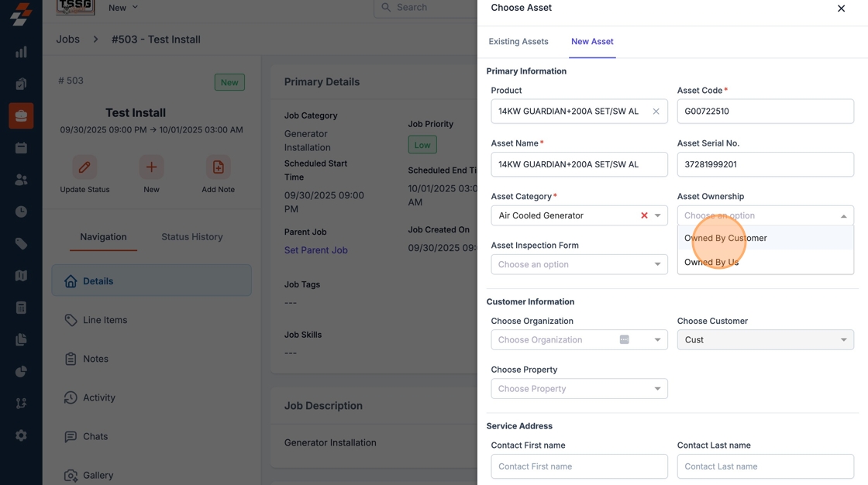Viewport: 868px width, 485px height.
Task: Switch to the Status History tab
Action: [191, 237]
